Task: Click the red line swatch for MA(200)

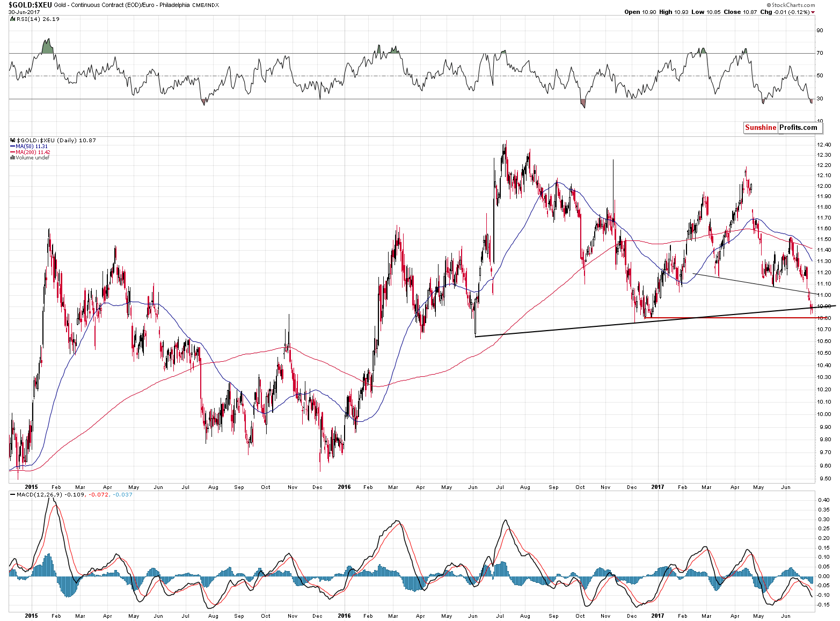Action: [12, 152]
